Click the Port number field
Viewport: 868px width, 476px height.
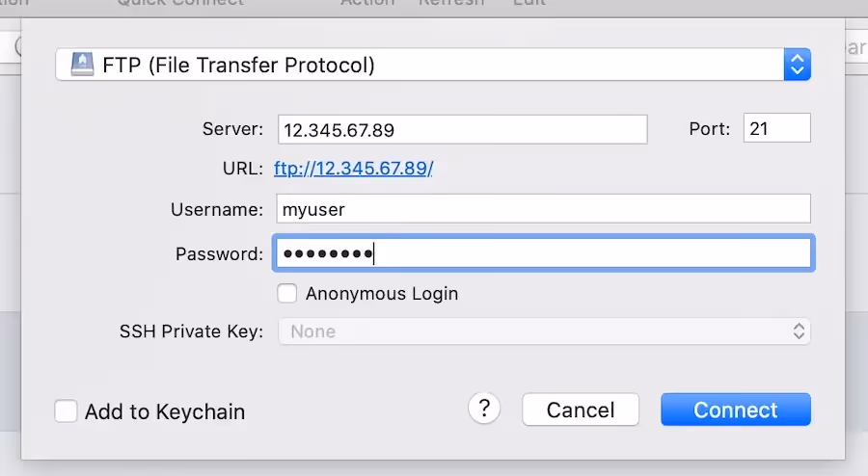coord(776,128)
